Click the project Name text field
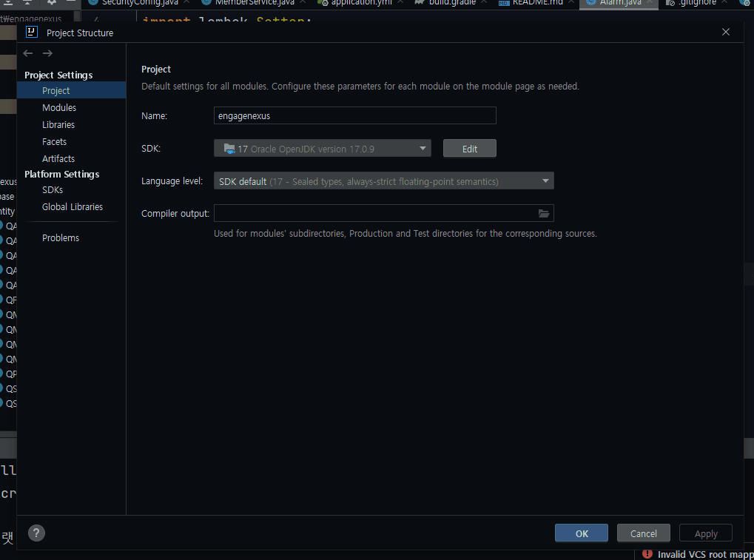The height and width of the screenshot is (560, 754). coord(354,115)
